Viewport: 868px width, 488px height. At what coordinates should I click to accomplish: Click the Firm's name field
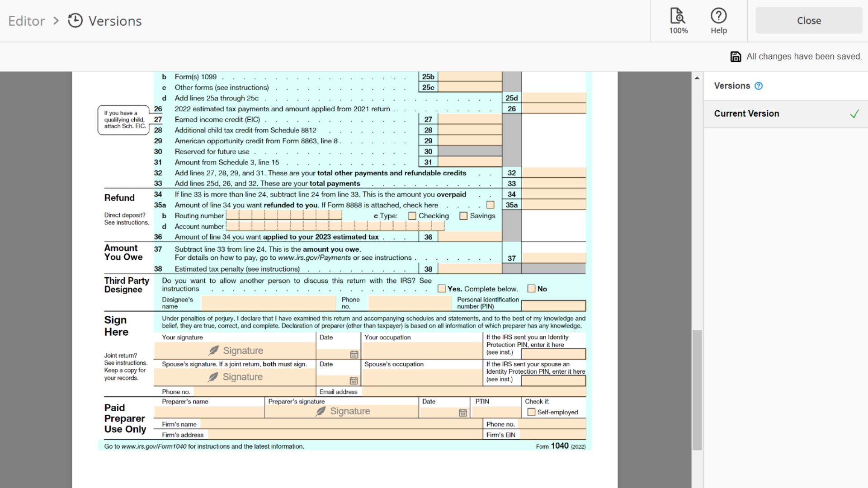342,424
